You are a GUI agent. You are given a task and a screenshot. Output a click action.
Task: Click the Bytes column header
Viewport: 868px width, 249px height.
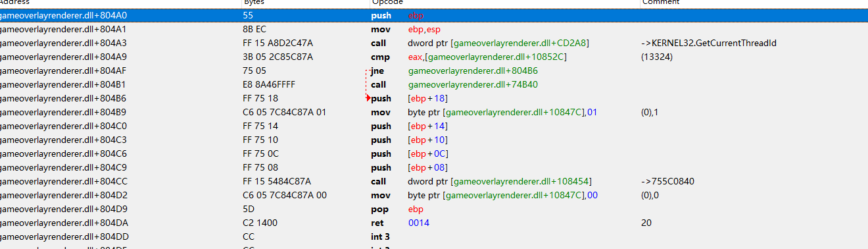(254, 3)
